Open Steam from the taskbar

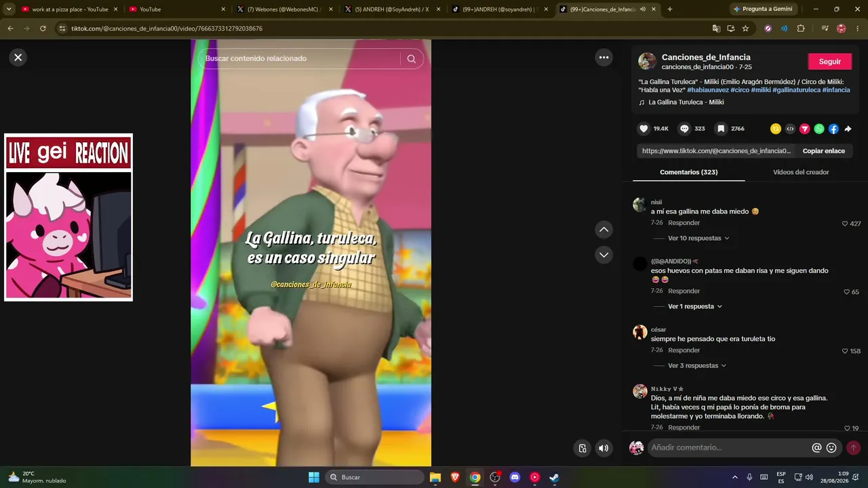coord(554,477)
